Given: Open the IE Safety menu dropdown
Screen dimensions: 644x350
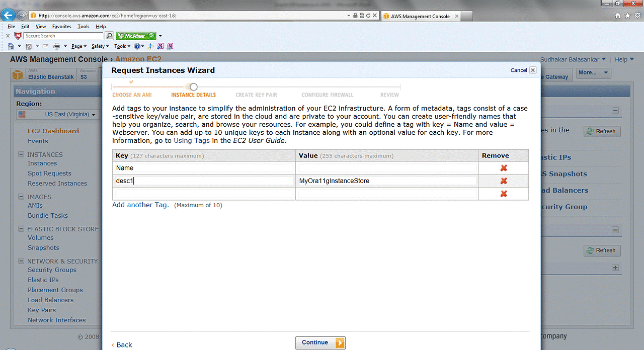Looking at the screenshot, I should point(101,46).
